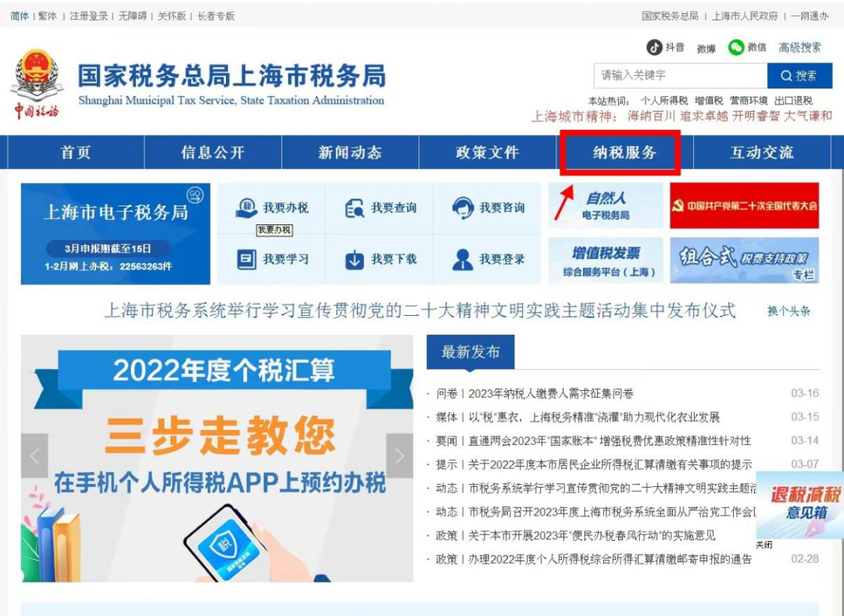Image resolution: width=844 pixels, height=616 pixels.
Task: Switch to 简体 simplified Chinese
Action: (20, 16)
